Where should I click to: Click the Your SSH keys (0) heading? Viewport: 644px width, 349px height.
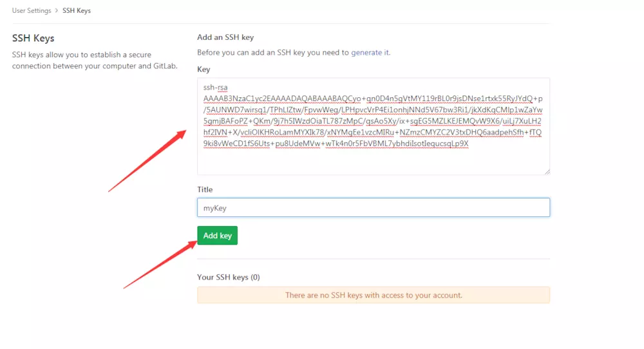[228, 277]
